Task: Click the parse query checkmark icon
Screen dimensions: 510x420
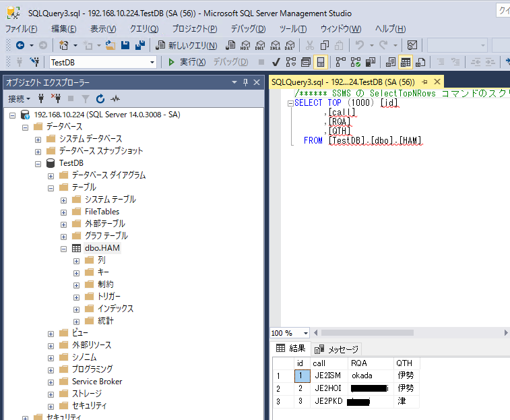Action: [x=276, y=62]
